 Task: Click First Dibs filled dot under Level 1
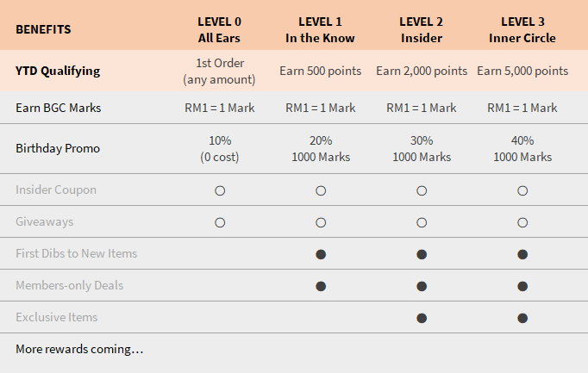pos(321,254)
